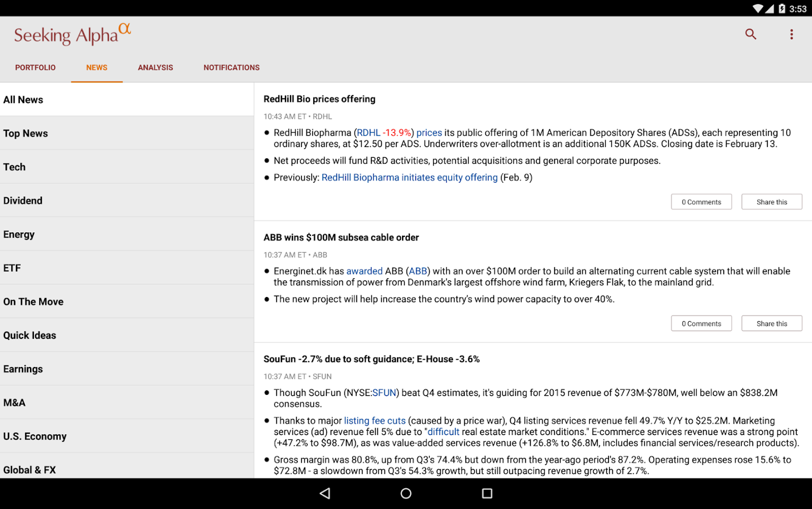Tap the '10:37 AM ET • SFUN' timestamp
This screenshot has height=509, width=812.
pos(297,377)
